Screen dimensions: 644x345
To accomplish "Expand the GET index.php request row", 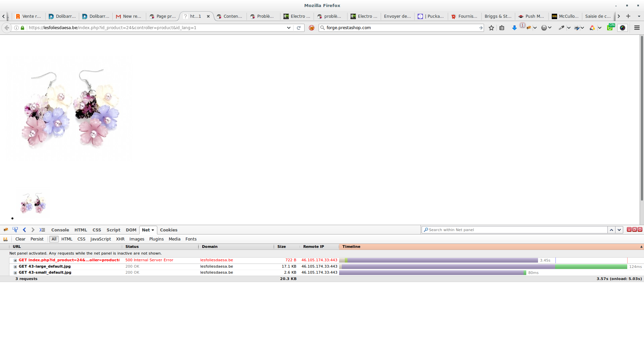I will (15, 260).
